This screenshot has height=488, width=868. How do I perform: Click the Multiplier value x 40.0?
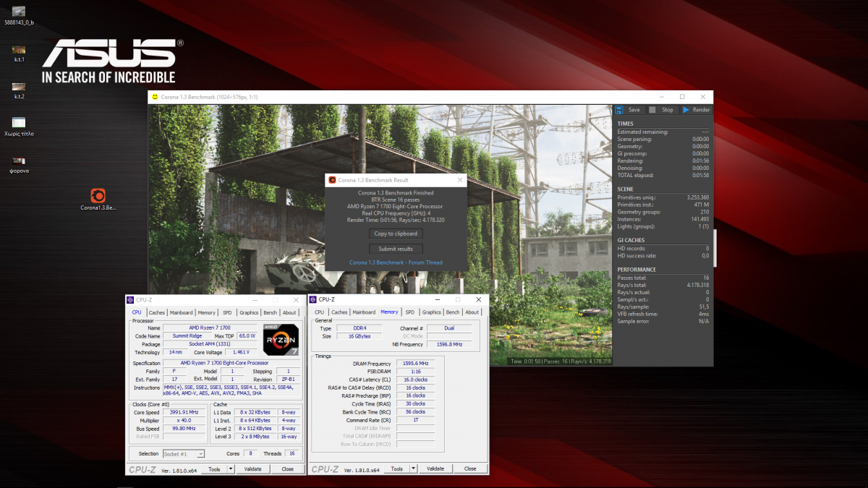click(183, 420)
